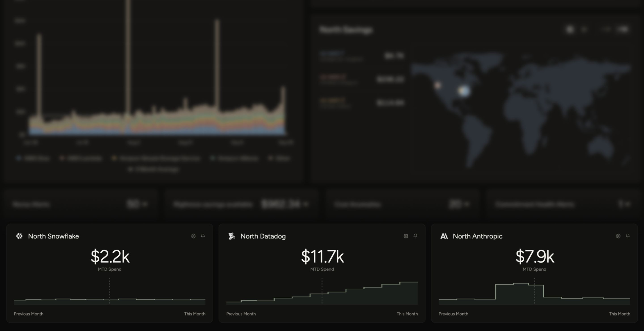Click the bell icon on North Anthropic card
644x331 pixels.
point(627,236)
